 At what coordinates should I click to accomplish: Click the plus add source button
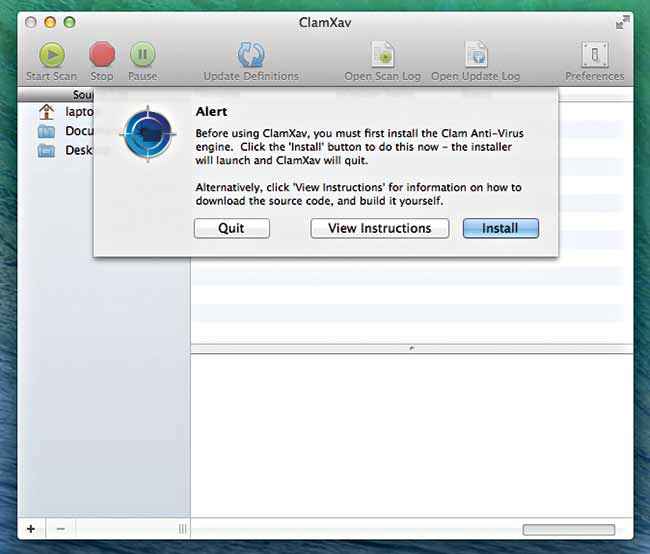click(x=31, y=529)
